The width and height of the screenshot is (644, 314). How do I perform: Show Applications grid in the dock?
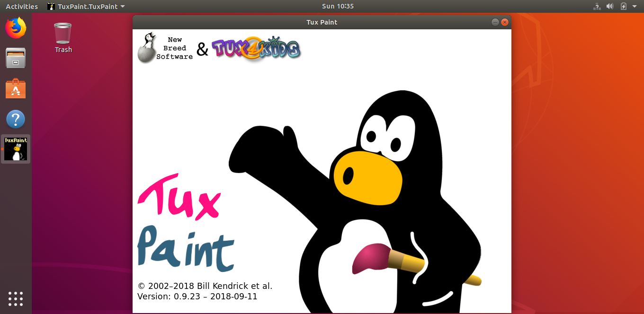(x=16, y=298)
